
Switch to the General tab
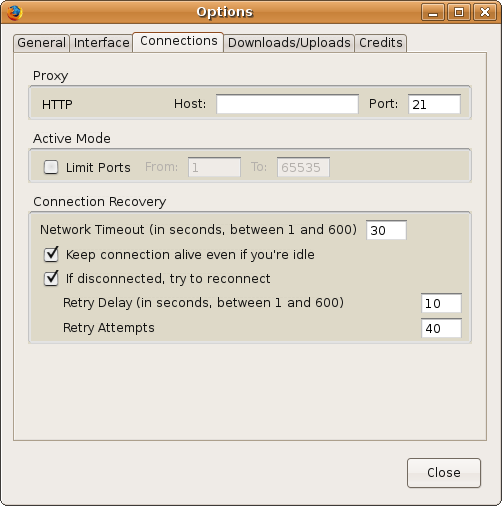pyautogui.click(x=41, y=43)
